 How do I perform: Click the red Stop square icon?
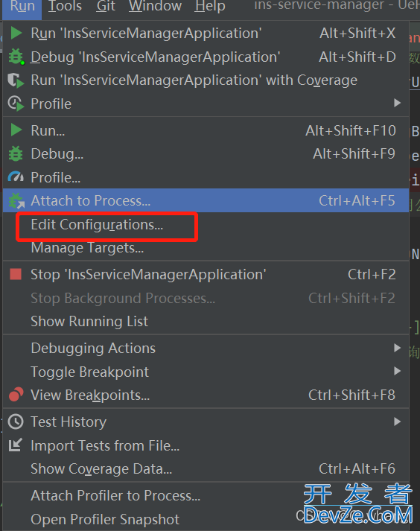pos(16,274)
